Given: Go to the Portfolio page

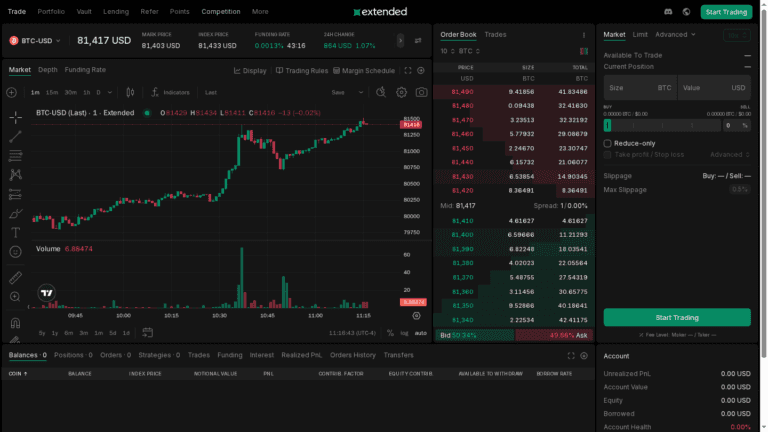Looking at the screenshot, I should (x=51, y=12).
